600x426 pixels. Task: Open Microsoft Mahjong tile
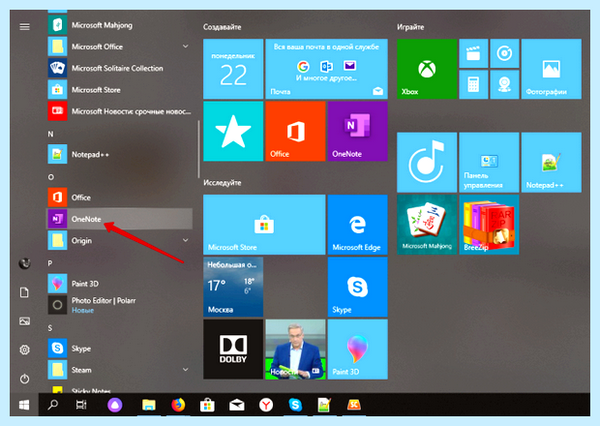(427, 225)
